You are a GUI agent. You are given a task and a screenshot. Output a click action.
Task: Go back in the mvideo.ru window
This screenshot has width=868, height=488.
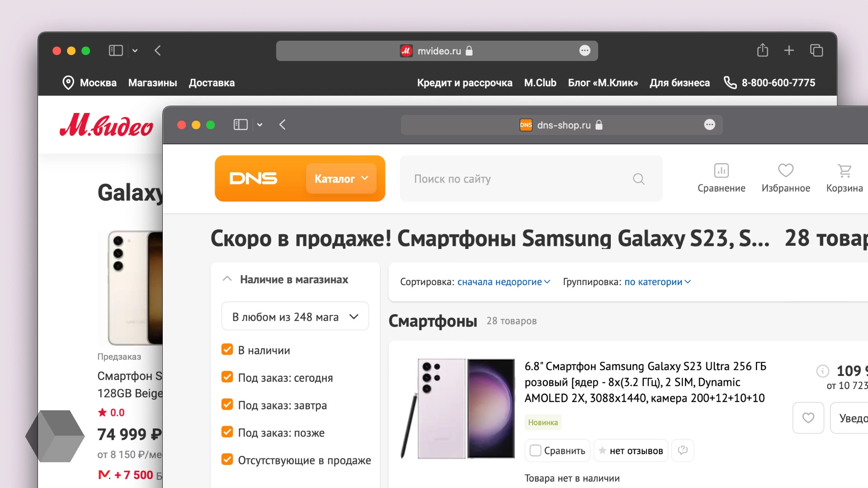coord(158,51)
